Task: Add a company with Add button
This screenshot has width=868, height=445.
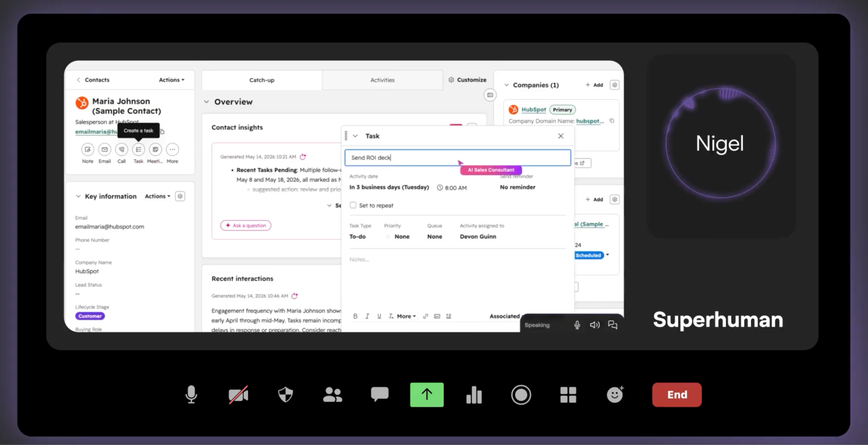Action: (594, 85)
